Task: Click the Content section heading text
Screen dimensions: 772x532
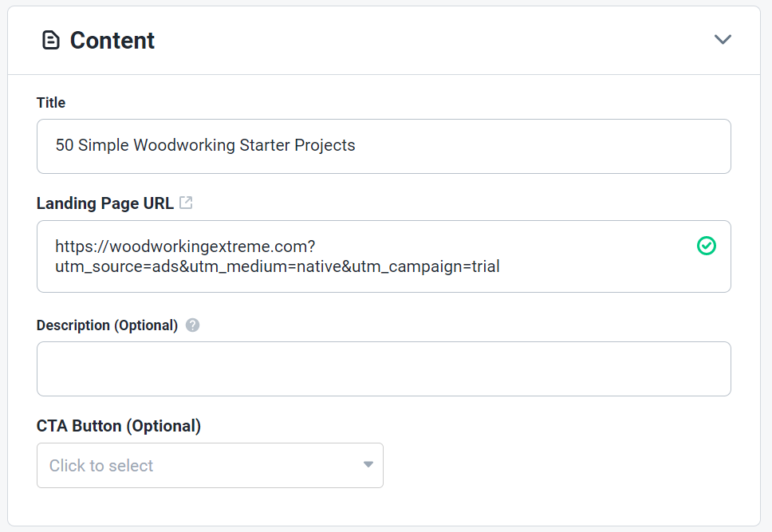Action: (112, 41)
